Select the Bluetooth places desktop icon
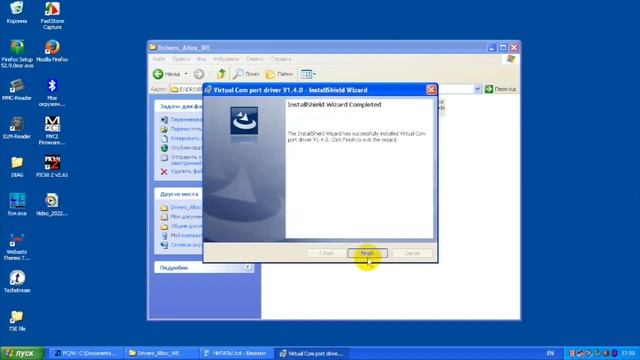 point(52,93)
